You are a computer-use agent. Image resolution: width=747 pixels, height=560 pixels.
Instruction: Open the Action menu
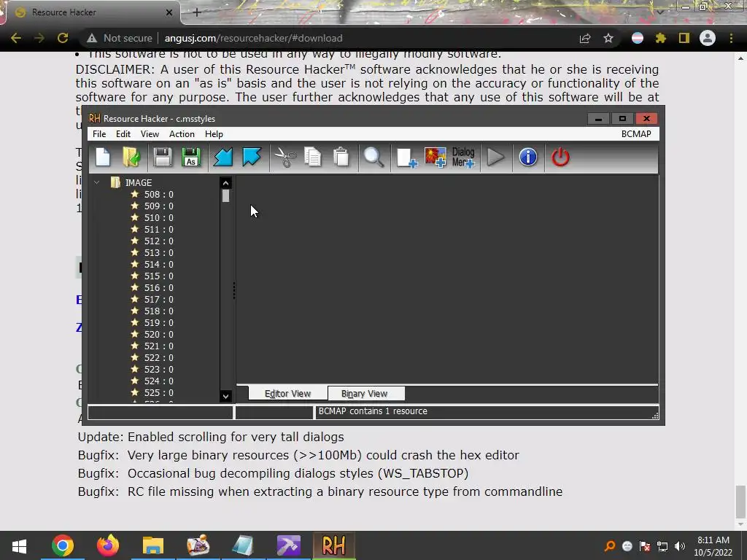(x=182, y=134)
